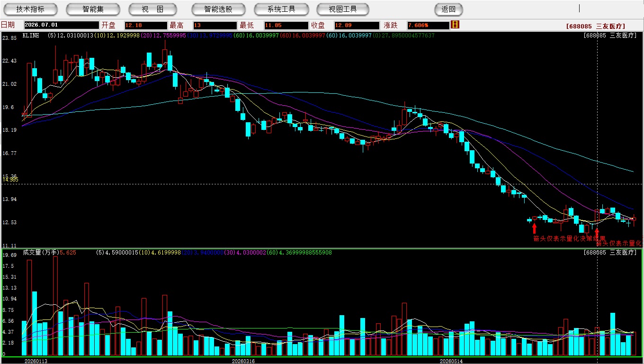Click the yellow 14.985 price axis marker
This screenshot has height=364, width=644.
coord(9,179)
